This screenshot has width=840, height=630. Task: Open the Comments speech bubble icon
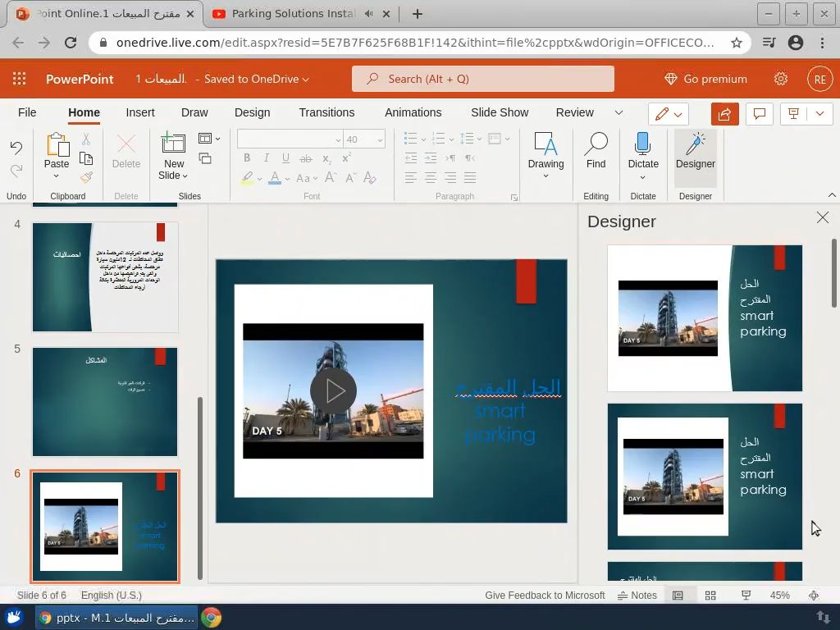(x=760, y=114)
